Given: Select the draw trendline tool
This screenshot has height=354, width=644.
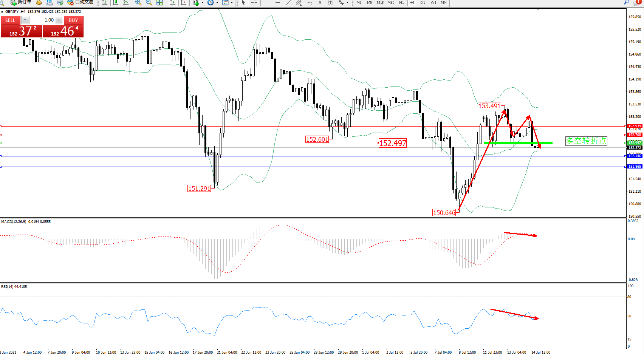Looking at the screenshot, I should [288, 3].
